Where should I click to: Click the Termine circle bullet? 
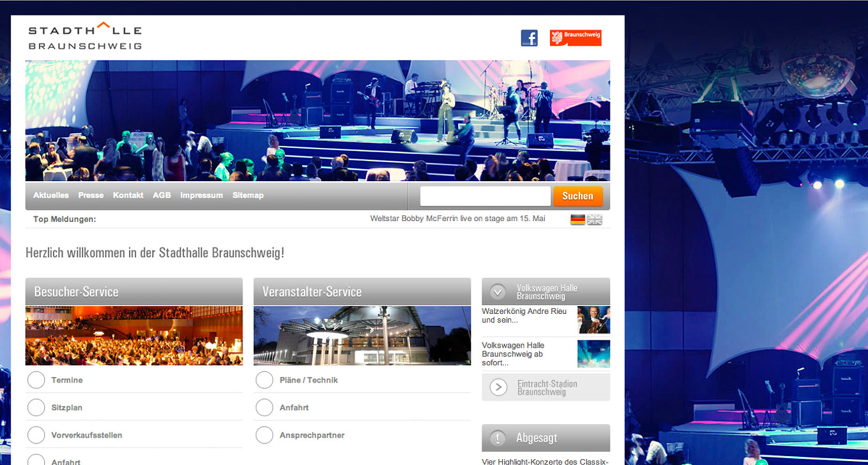click(36, 380)
